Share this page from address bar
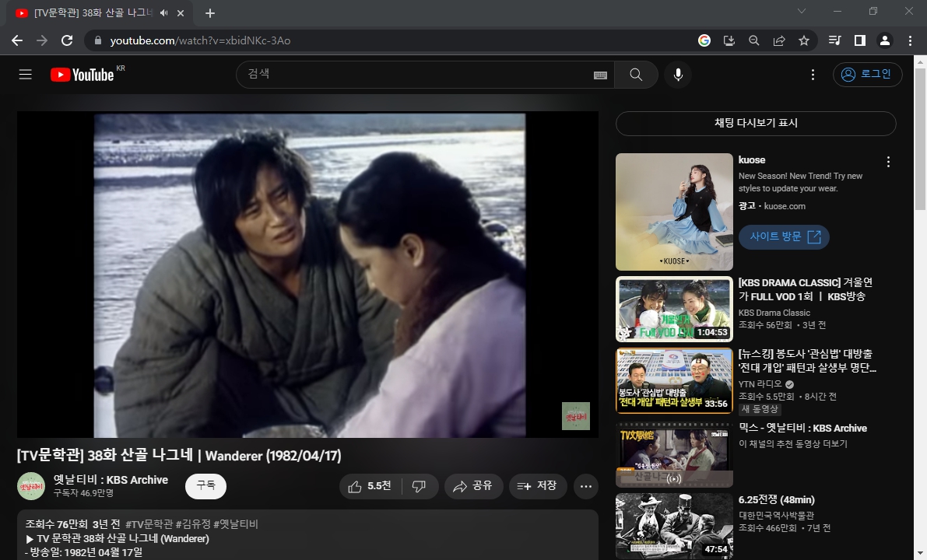The image size is (927, 560). pyautogui.click(x=779, y=40)
